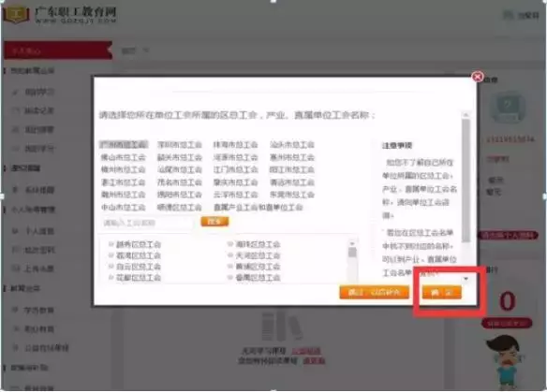
Task: Click the 广东职工教育网 logo badge
Action: pyautogui.click(x=16, y=15)
